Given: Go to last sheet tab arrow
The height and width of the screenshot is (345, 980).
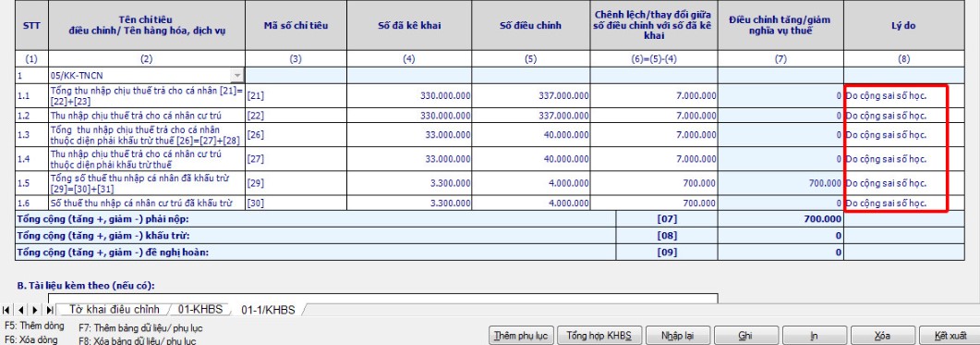Looking at the screenshot, I should [49, 310].
